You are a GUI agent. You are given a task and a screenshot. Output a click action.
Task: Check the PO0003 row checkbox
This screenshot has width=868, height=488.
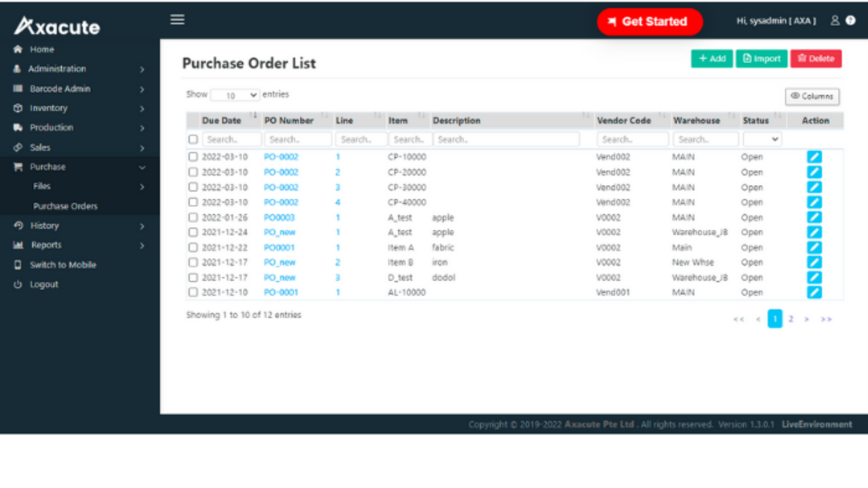pyautogui.click(x=193, y=218)
